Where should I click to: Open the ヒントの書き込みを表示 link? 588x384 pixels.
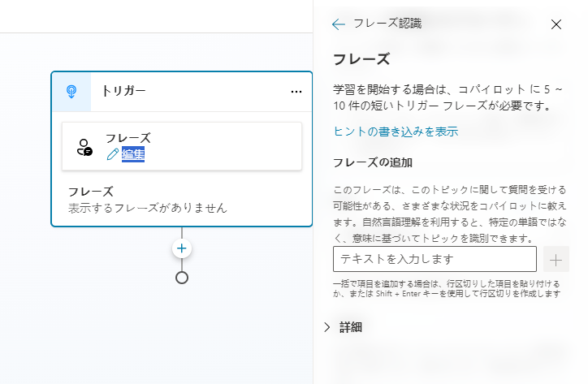[x=396, y=132]
